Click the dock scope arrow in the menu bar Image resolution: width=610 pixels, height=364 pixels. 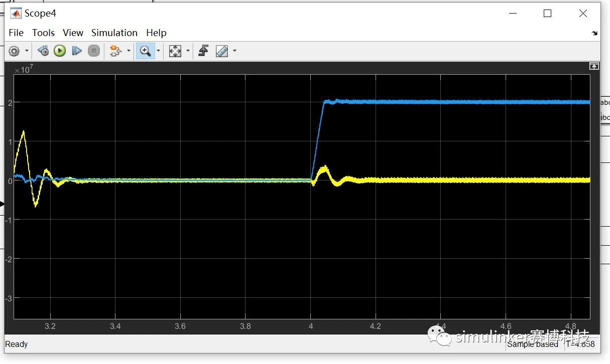point(595,33)
